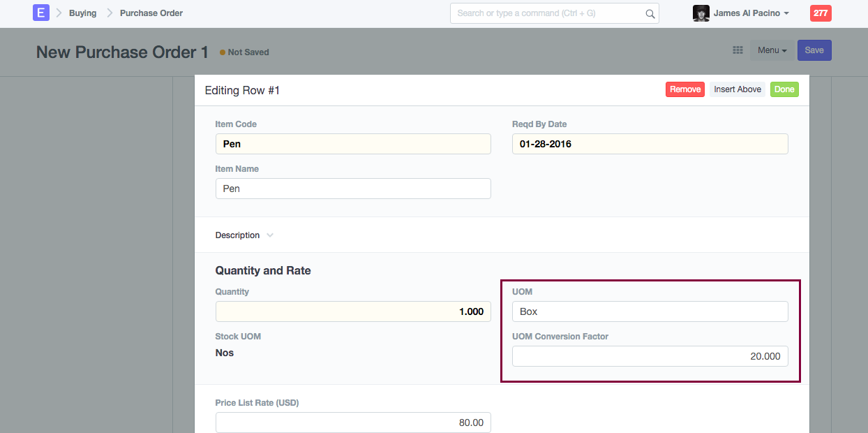
Task: Open the 277 notifications badge
Action: tap(820, 13)
